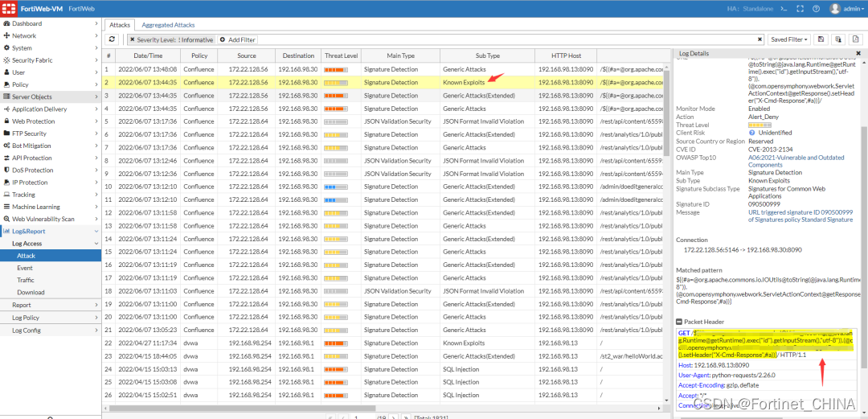Open the Saved Filter dropdown
Screen dimensions: 868x419
point(789,40)
